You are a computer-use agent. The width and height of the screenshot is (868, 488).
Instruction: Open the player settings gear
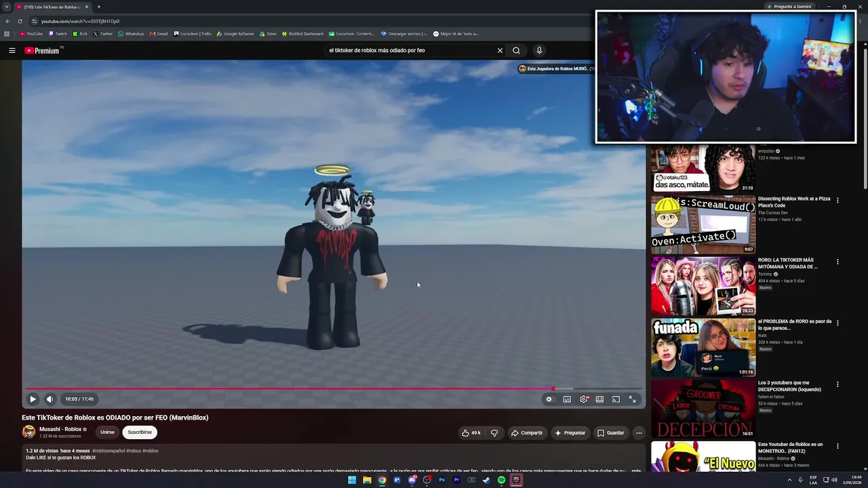[583, 399]
